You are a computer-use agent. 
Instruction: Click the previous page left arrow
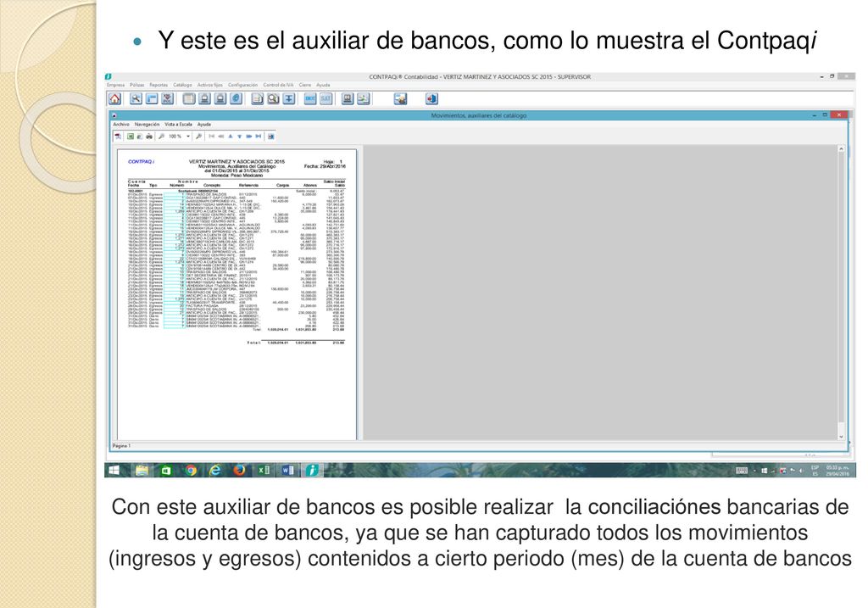221,137
